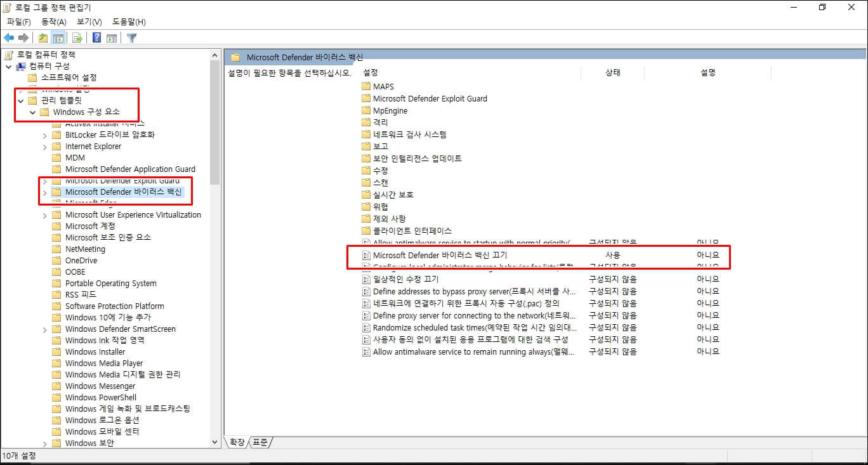This screenshot has height=465, width=868.
Task: Click the Forward arrow toolbar icon
Action: [x=23, y=37]
